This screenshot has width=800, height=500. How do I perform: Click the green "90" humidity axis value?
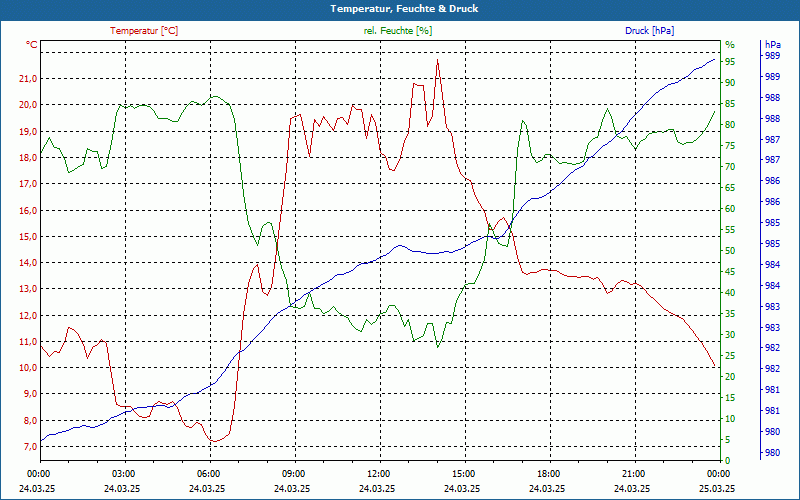[x=730, y=83]
